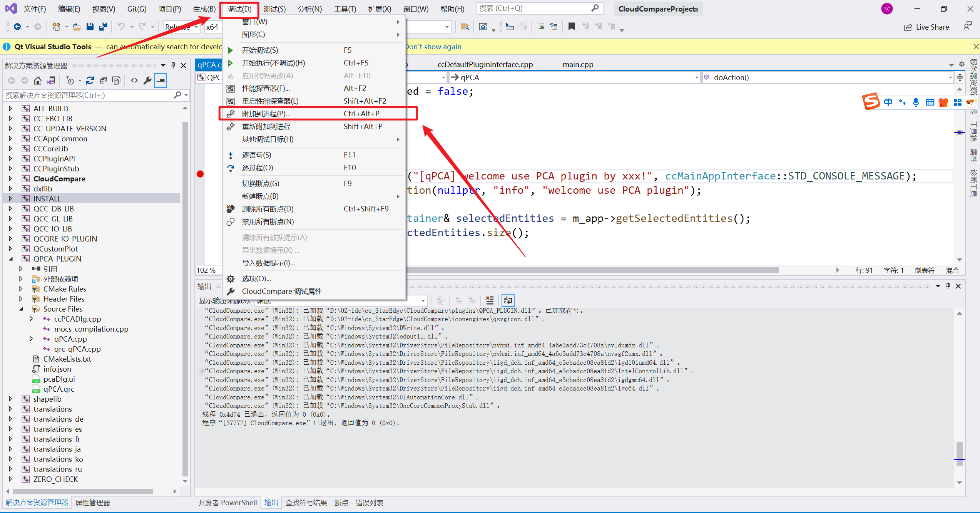Click the Save All icon
This screenshot has height=513, width=980.
103,27
